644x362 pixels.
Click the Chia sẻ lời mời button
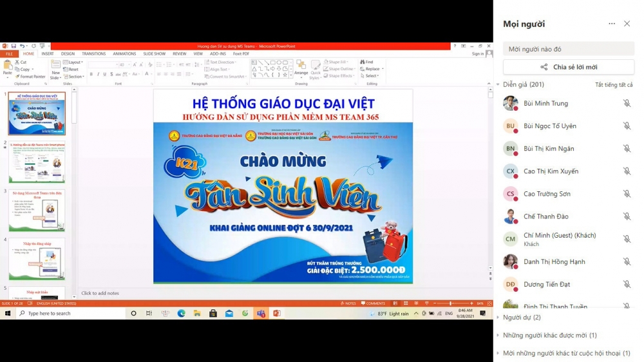[569, 67]
